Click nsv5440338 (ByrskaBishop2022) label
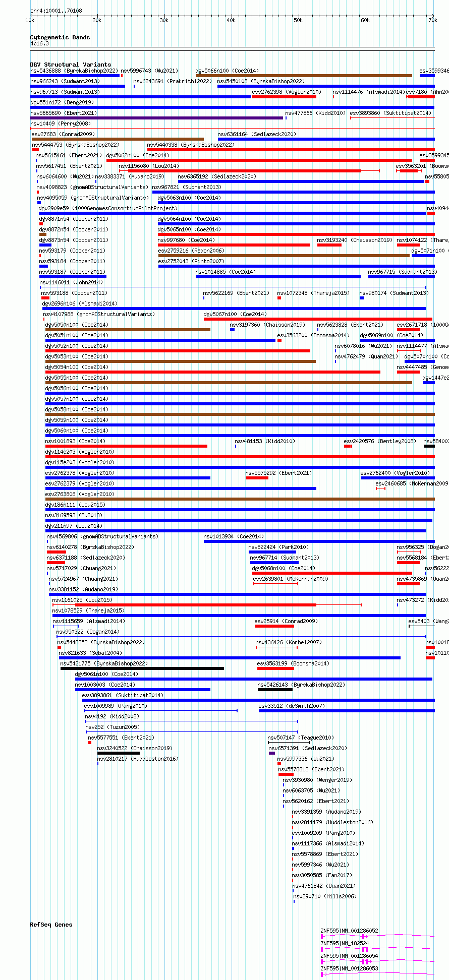This screenshot has width=449, height=980. pos(191,145)
